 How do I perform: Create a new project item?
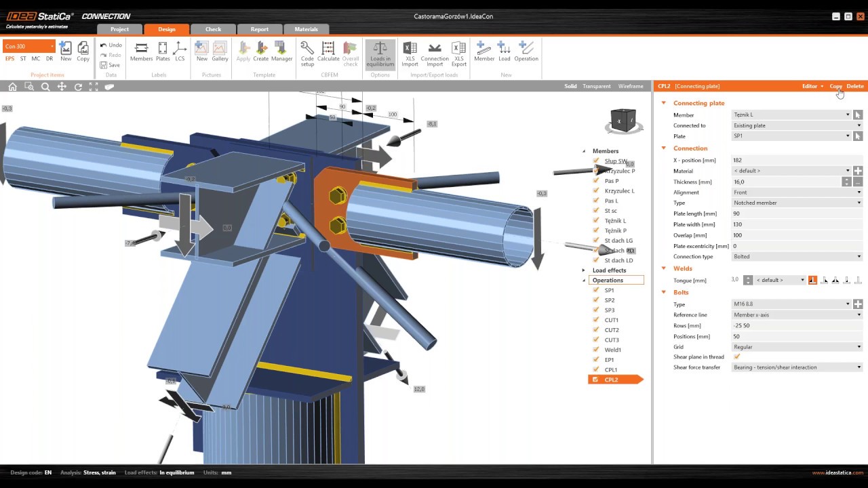click(x=66, y=52)
